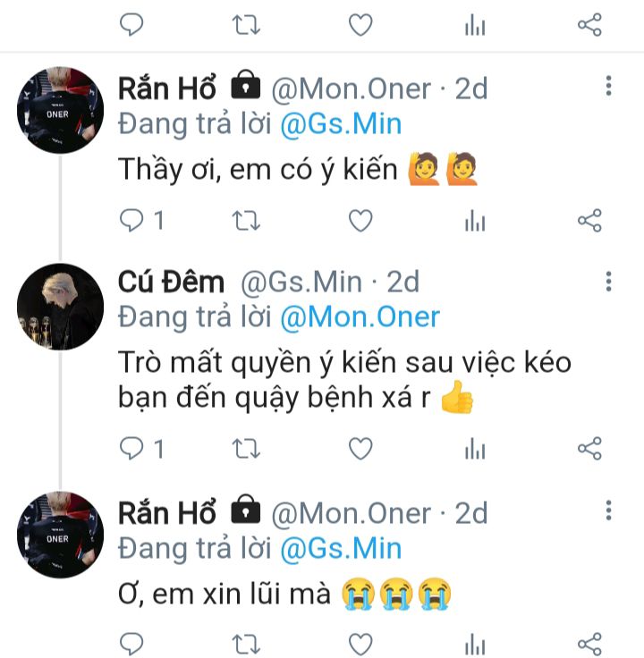The height and width of the screenshot is (658, 644).
Task: Like Cú Đêm's "Trò mất quyền" tweet
Action: tap(360, 449)
